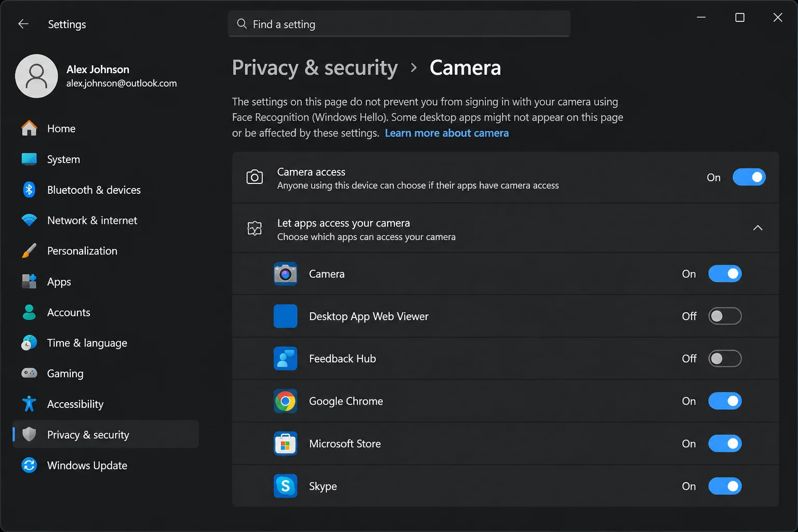The image size is (798, 532).
Task: Open Bluetooth & devices section
Action: tap(105, 190)
